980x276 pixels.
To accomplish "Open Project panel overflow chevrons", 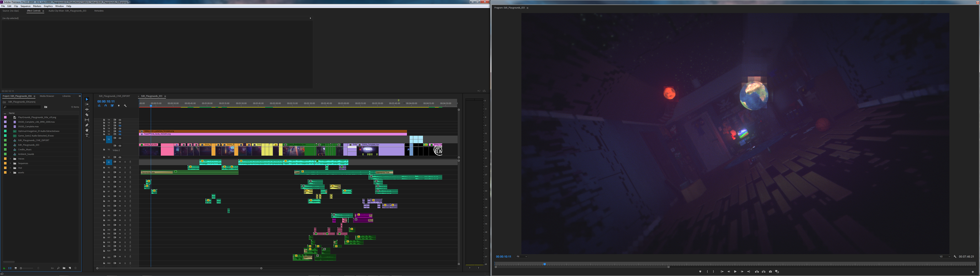I will pos(80,96).
